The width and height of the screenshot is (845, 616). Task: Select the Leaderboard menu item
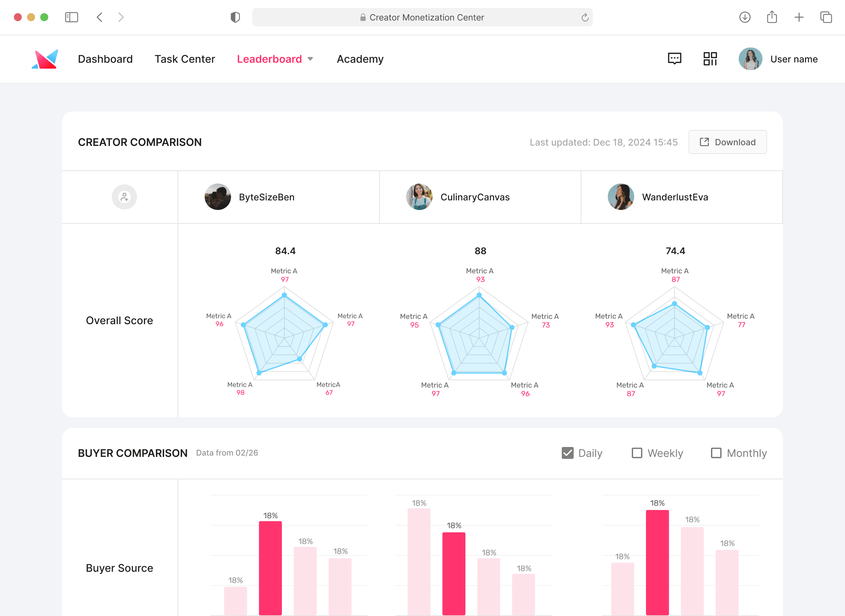269,59
